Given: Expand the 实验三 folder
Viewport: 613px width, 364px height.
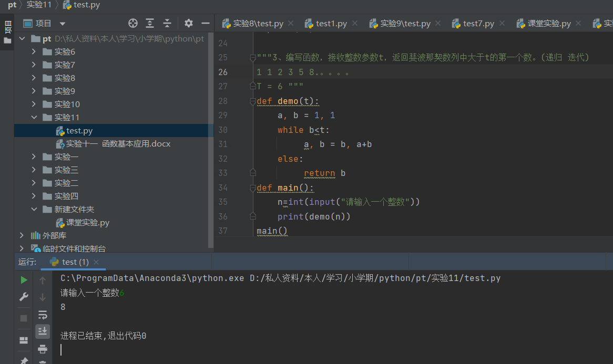Looking at the screenshot, I should 34,170.
